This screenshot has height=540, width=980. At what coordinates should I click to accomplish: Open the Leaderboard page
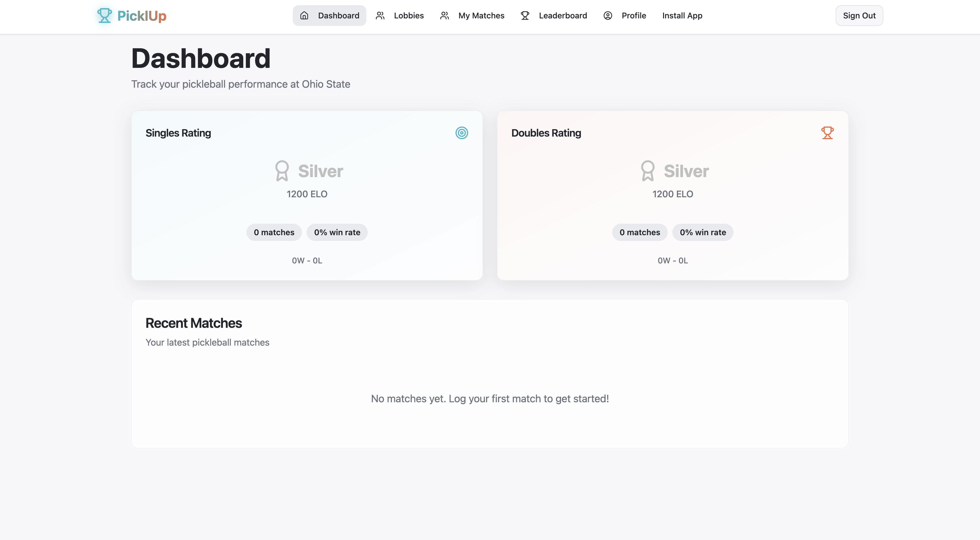[x=563, y=16]
